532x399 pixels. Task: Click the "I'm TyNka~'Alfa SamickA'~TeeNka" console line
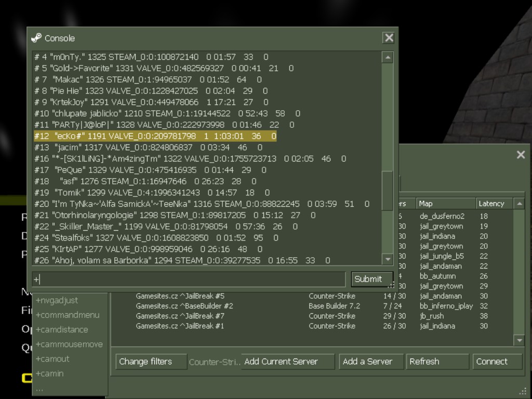click(202, 204)
